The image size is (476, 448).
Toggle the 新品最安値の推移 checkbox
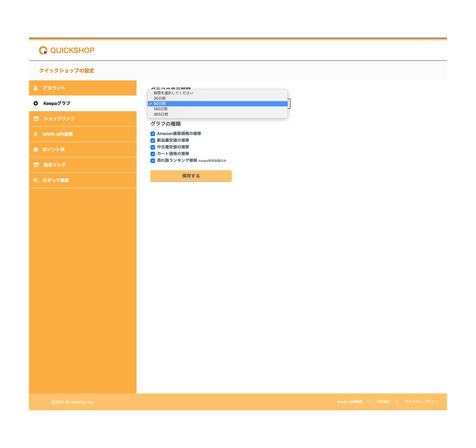point(153,140)
